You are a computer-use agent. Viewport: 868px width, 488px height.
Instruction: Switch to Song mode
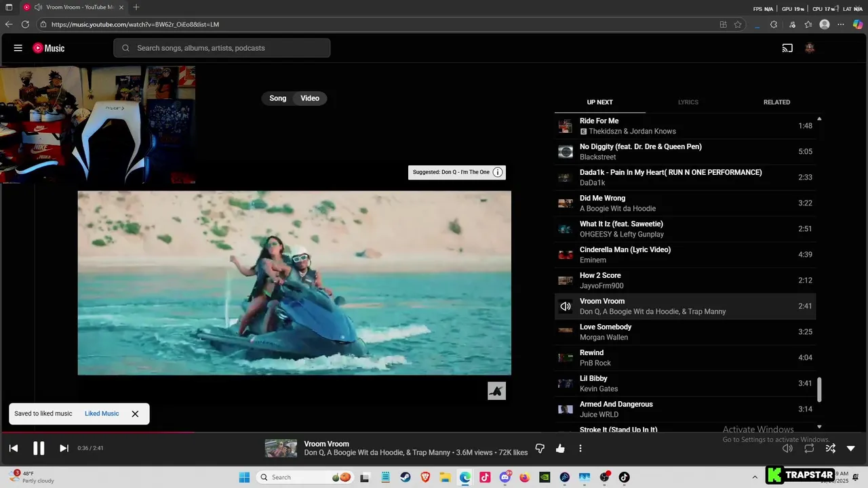pyautogui.click(x=278, y=98)
